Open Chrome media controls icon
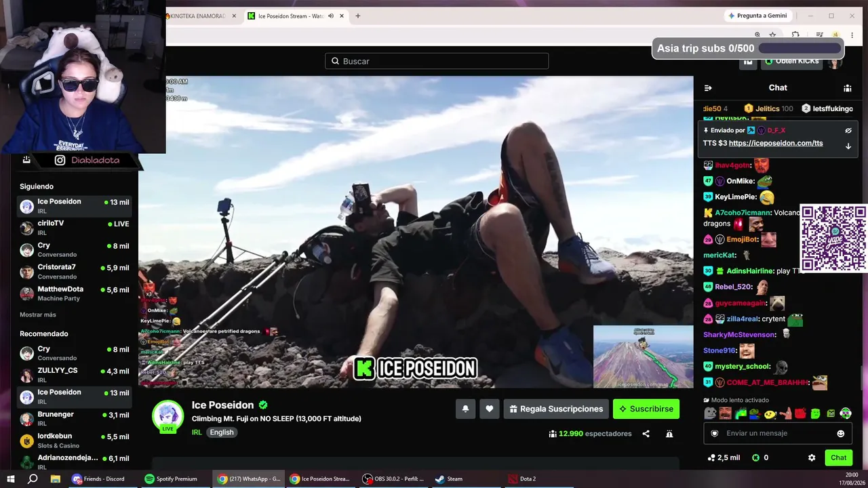The height and width of the screenshot is (488, 868). point(819,35)
